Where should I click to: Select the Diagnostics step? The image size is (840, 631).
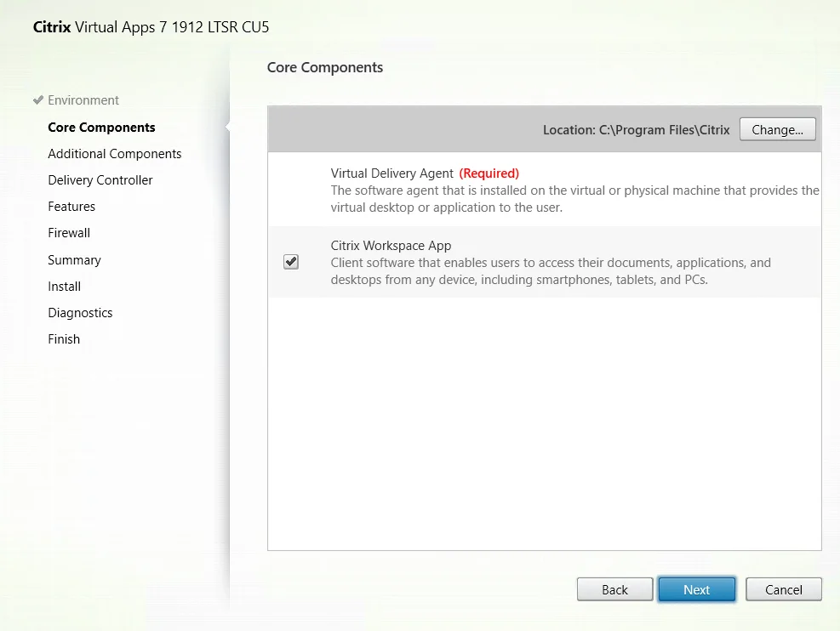pos(80,313)
